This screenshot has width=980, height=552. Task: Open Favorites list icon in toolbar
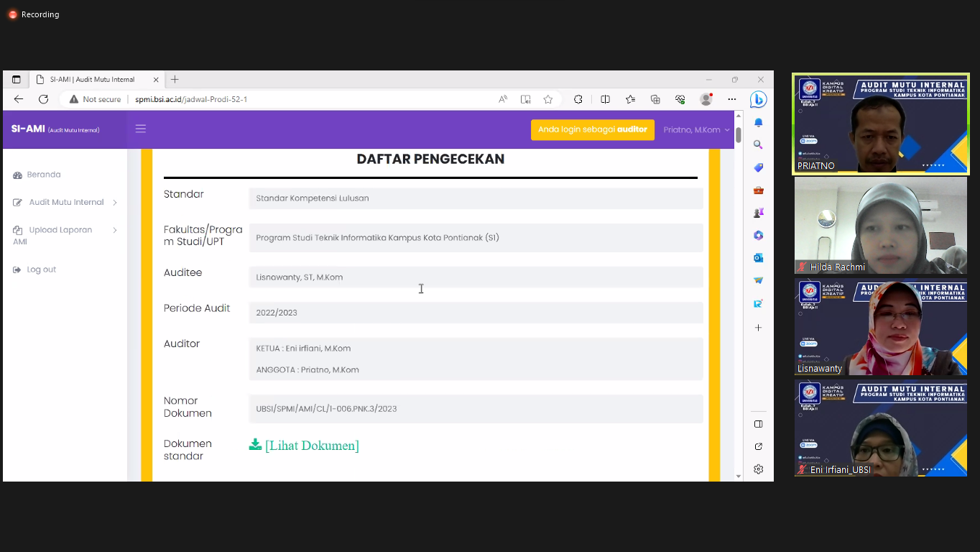tap(631, 99)
